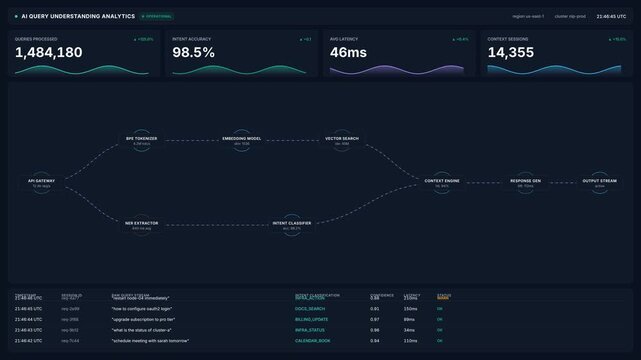The image size is (641, 360).
Task: Click timestamp 21:46:42 UTC in the stream
Action: [28, 341]
